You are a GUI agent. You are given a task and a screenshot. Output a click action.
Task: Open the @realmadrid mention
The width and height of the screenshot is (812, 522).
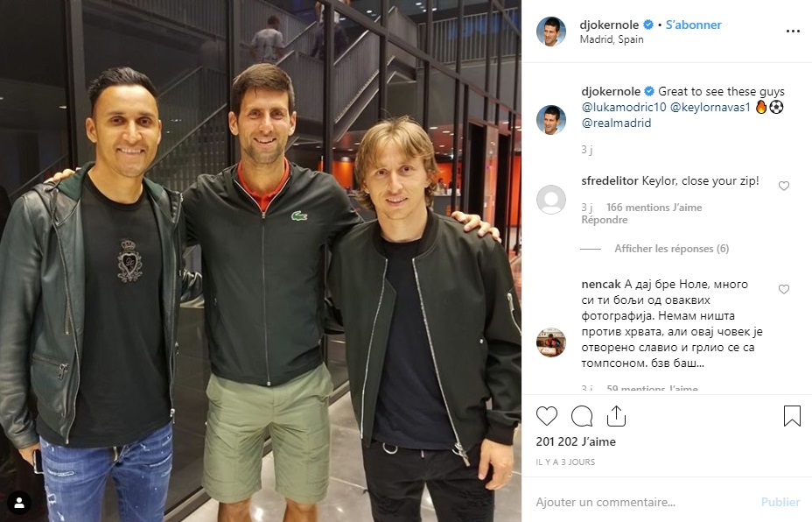click(616, 123)
